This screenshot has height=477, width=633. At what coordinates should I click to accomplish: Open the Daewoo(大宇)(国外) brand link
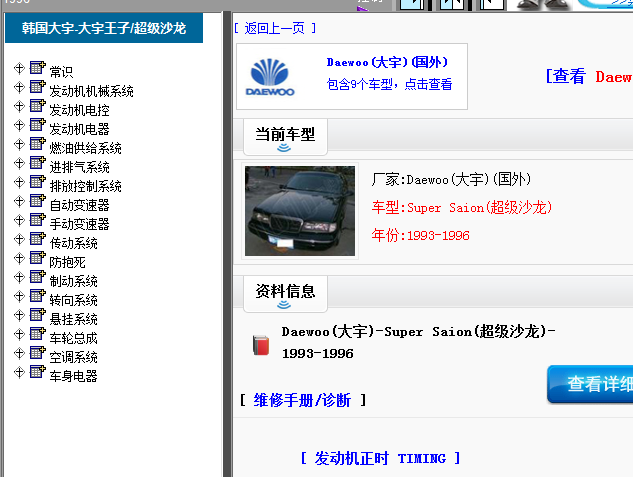(x=387, y=62)
